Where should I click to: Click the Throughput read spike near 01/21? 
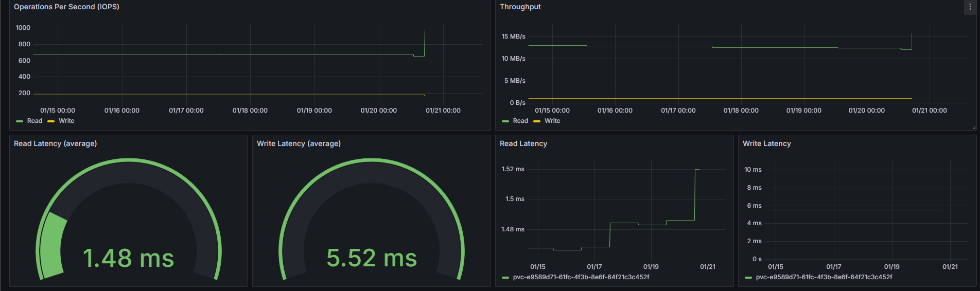click(912, 41)
